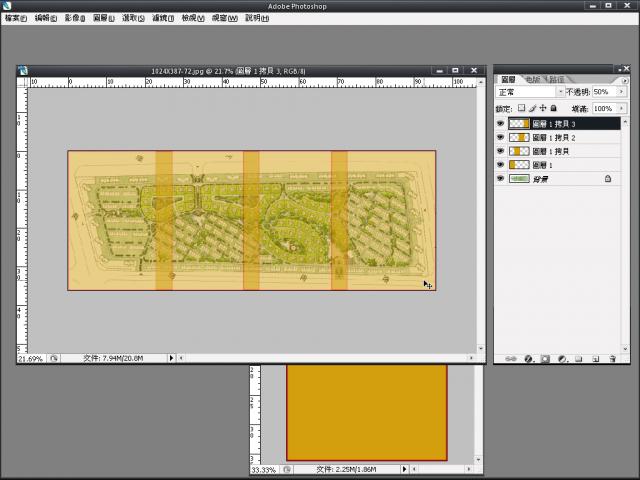Toggle the lock transparent pixels option

(x=521, y=108)
